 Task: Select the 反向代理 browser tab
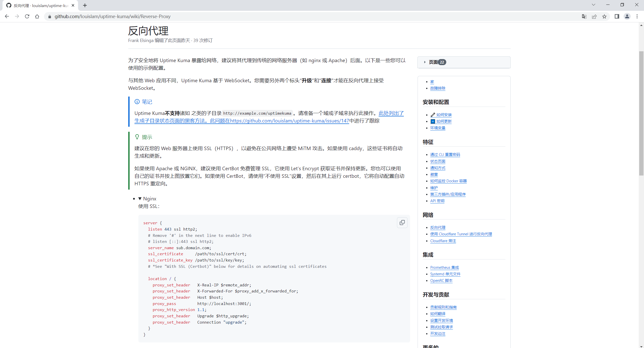point(40,5)
